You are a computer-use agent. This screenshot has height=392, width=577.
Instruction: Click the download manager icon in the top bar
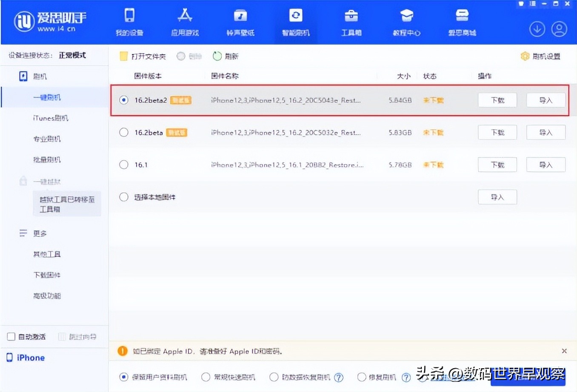(x=537, y=29)
